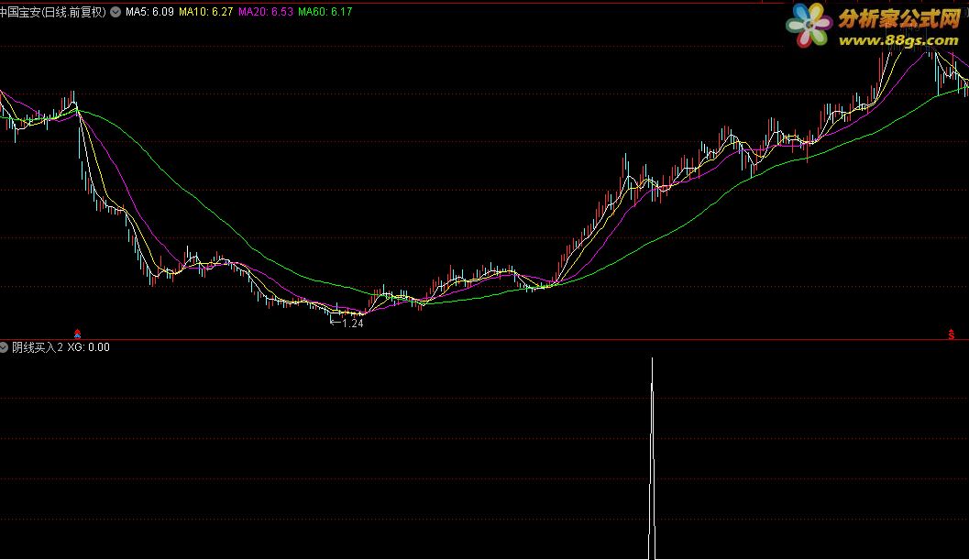Click the red-blue info marker at chart bottom left
The width and height of the screenshot is (969, 560).
77,334
